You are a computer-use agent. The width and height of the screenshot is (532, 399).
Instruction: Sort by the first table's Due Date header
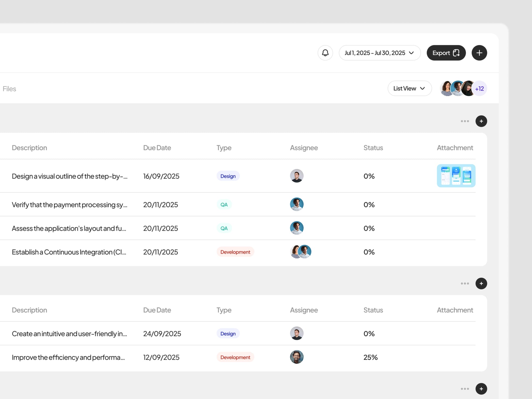click(157, 148)
